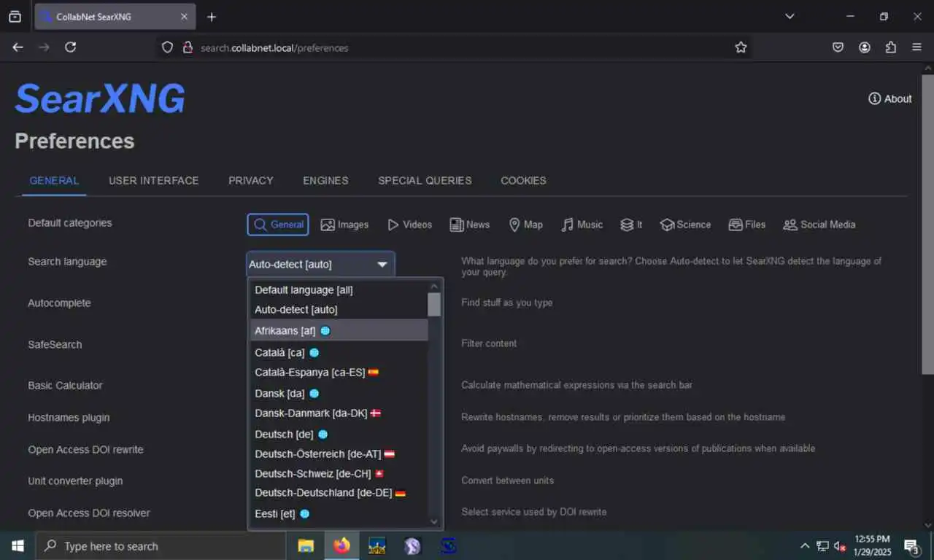Open the Privacy tab
Image resolution: width=934 pixels, height=560 pixels.
coord(250,180)
